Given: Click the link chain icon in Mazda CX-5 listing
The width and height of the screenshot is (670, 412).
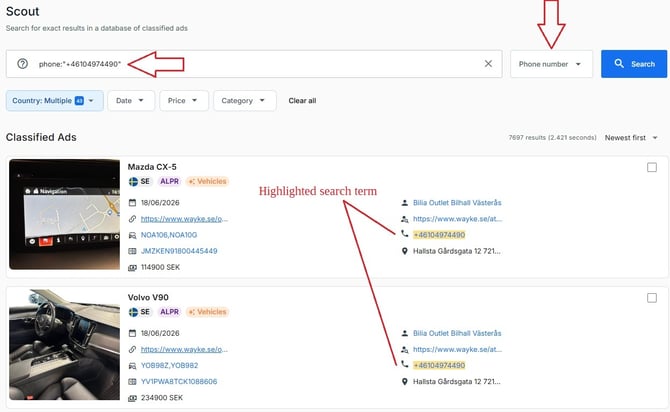Looking at the screenshot, I should (x=132, y=219).
